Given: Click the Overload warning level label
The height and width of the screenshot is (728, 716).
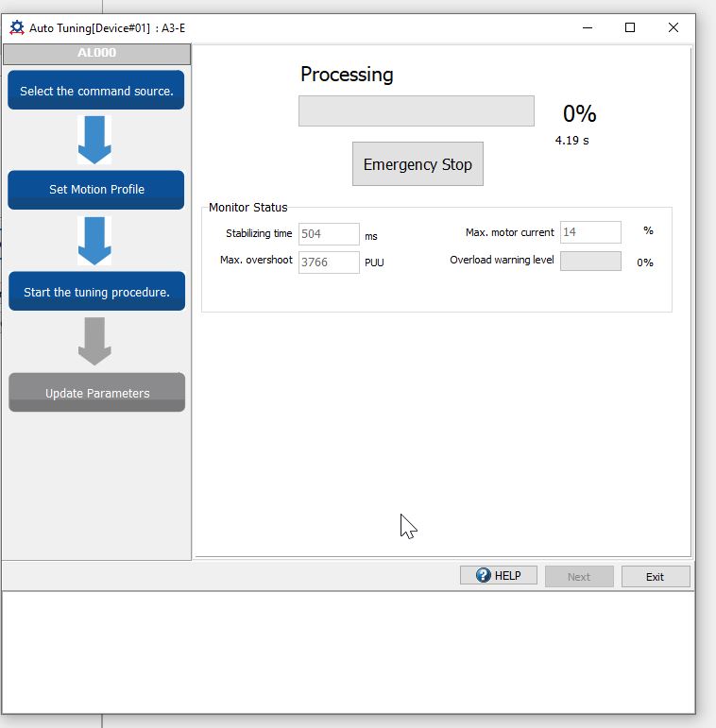Looking at the screenshot, I should click(x=502, y=260).
